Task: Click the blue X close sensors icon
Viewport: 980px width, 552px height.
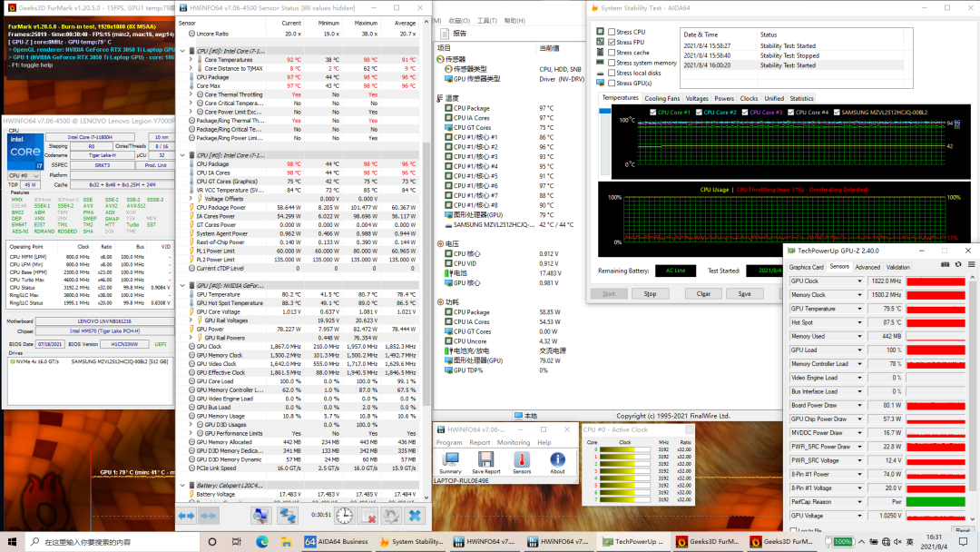Action: (x=415, y=516)
